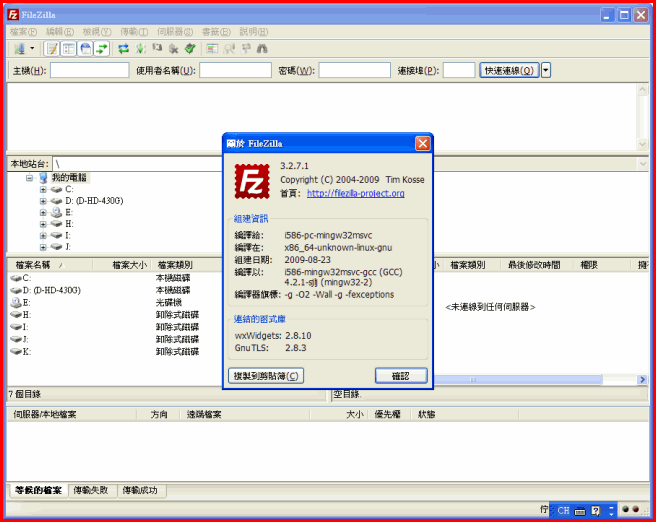Viewport: 656px width, 522px height.
Task: Open the Site Manager toolbar icon
Action: (18, 48)
